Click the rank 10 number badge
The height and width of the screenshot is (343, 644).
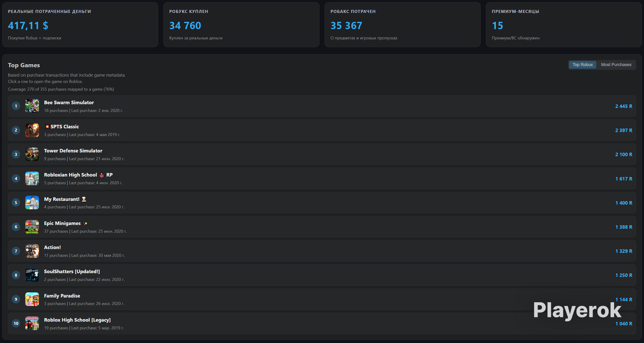tap(16, 323)
